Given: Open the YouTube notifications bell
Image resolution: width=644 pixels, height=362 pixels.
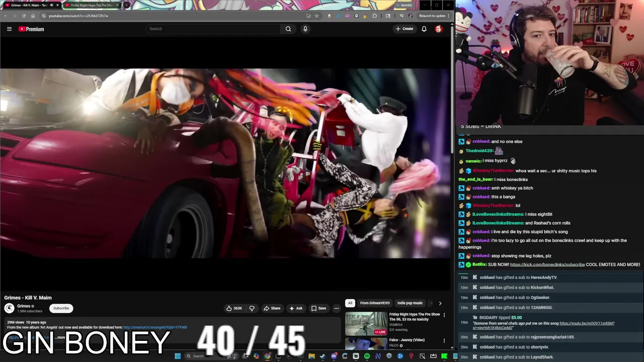Looking at the screenshot, I should [424, 29].
